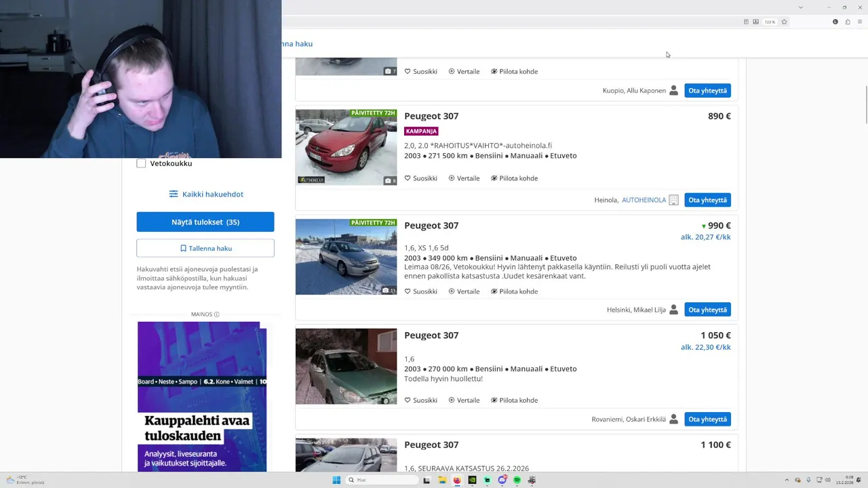
Task: Open the Windows Start menu
Action: click(x=336, y=480)
